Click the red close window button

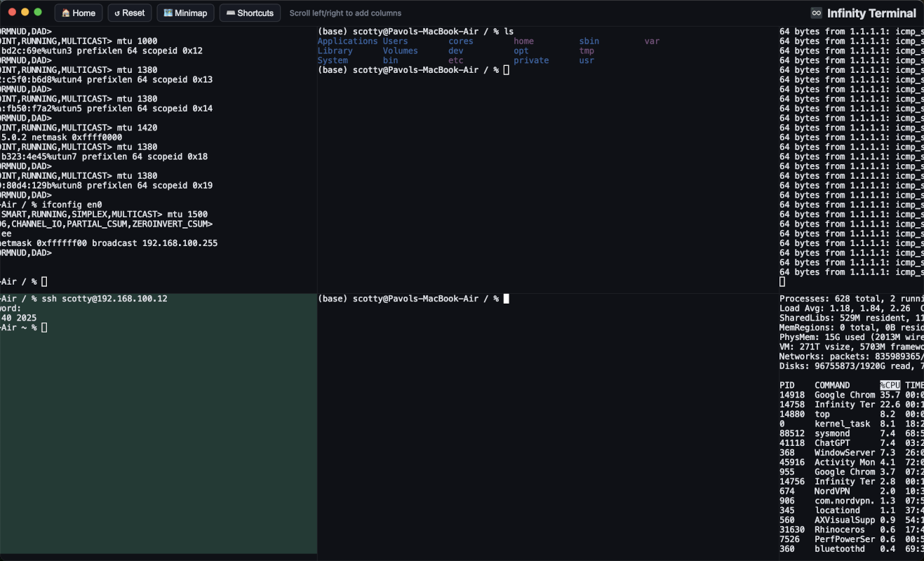(13, 12)
